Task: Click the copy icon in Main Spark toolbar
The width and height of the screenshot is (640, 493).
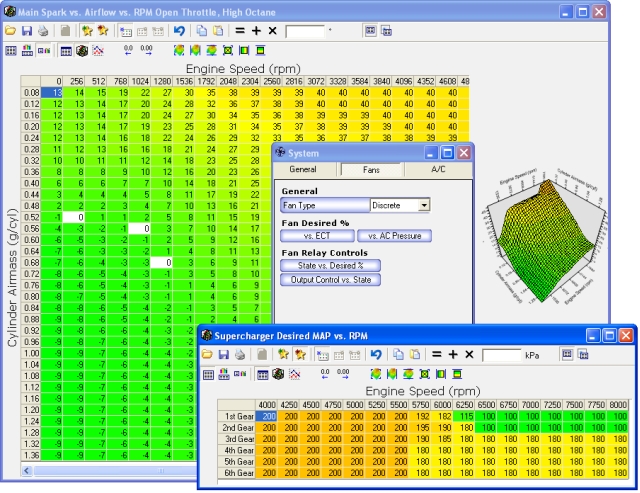Action: click(202, 31)
